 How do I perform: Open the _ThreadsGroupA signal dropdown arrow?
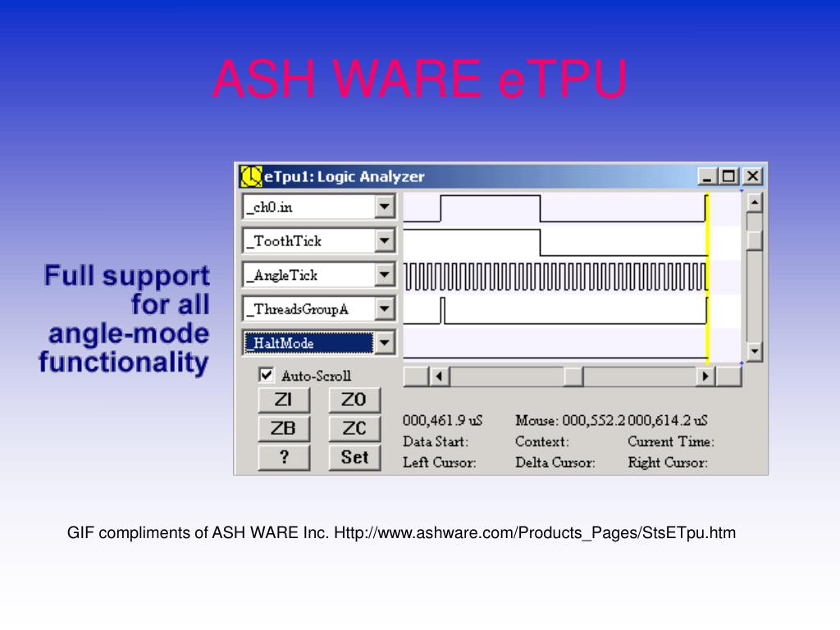click(385, 308)
